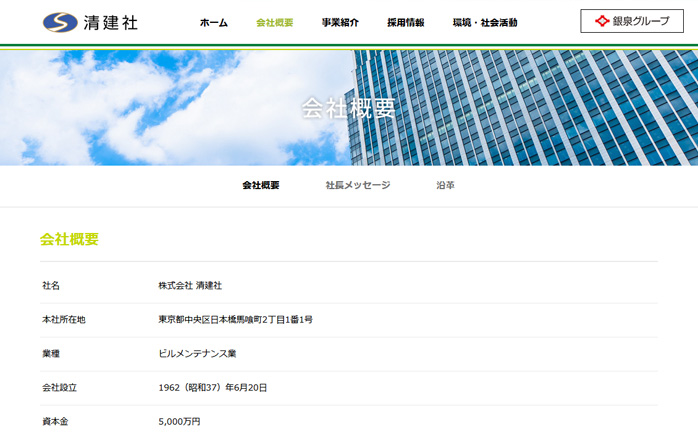Click the red diamond 銀泉グループ icon
The height and width of the screenshot is (438, 698).
pos(602,21)
